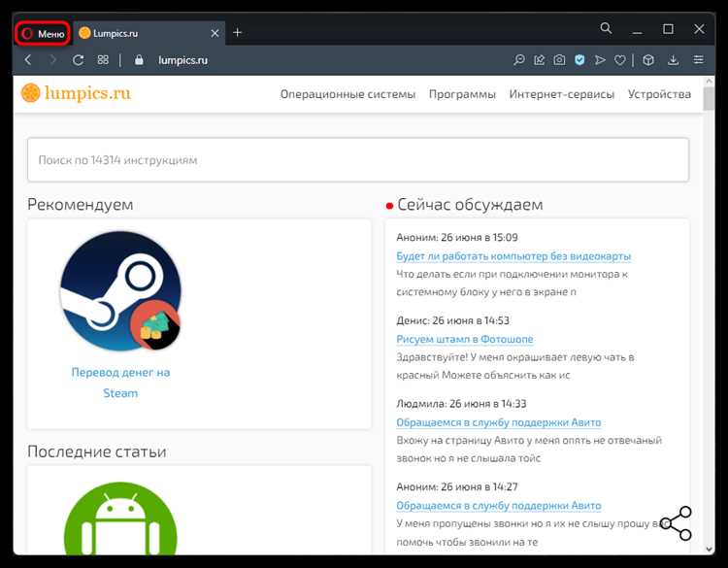Add page to bookmarks heart icon
The height and width of the screenshot is (568, 728).
point(620,60)
